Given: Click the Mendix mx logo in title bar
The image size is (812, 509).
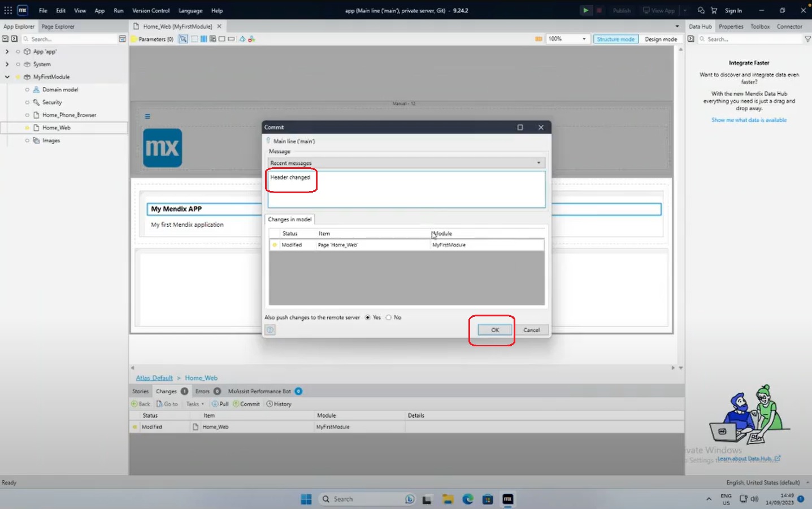Looking at the screenshot, I should coord(23,10).
